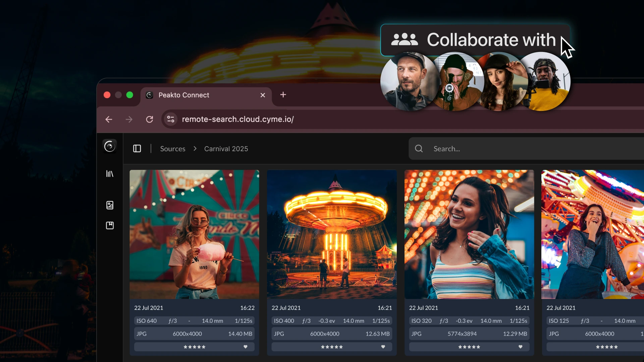Open the bookmark album icon in the sidebar
This screenshot has height=362, width=644.
point(110,225)
